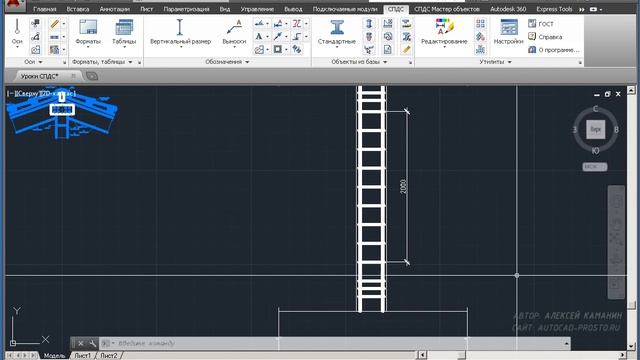
Task: Select the square frame tool in Обозначения
Action: (278, 49)
